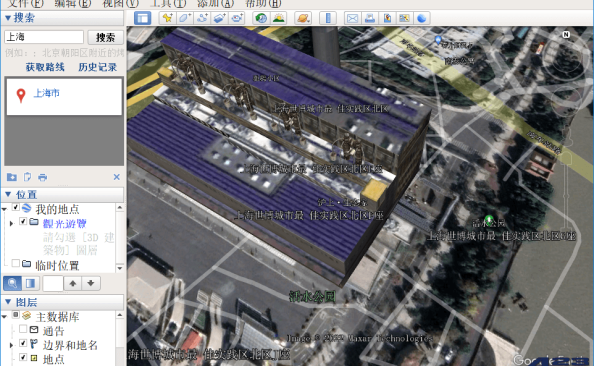Check the 临时位置 checkbox
Screen dimensions: 594x366
[x=16, y=263]
